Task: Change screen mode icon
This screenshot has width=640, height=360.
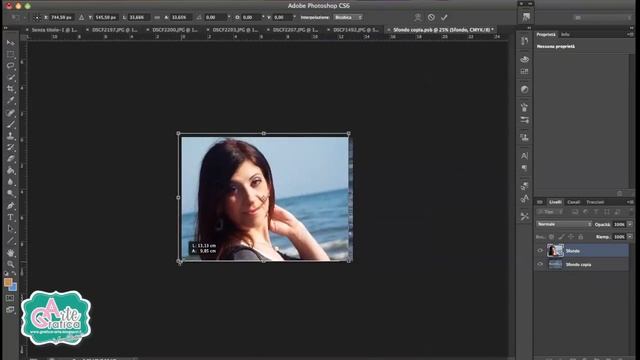Action: pos(10,310)
